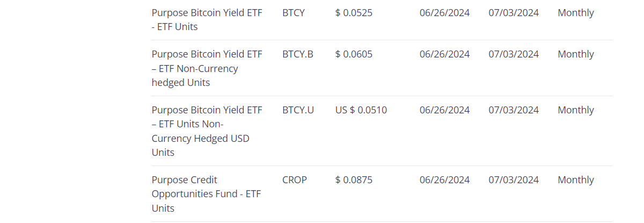Click the 06/26/2024 date in BTCY row
Image resolution: width=644 pixels, height=223 pixels.
click(x=444, y=13)
